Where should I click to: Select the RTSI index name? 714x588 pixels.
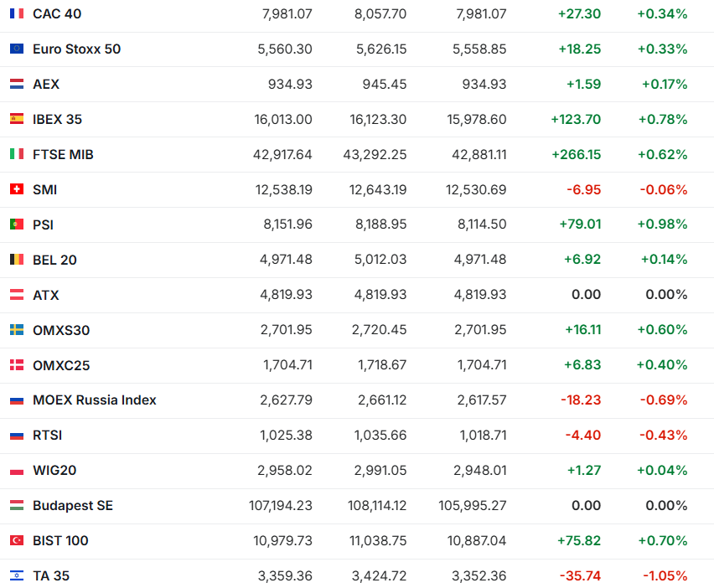click(x=47, y=435)
